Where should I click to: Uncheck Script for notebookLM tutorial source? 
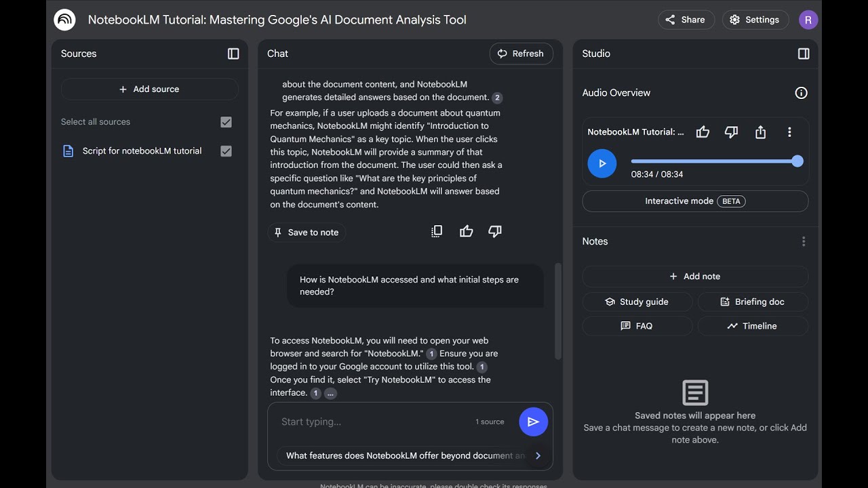pyautogui.click(x=226, y=151)
